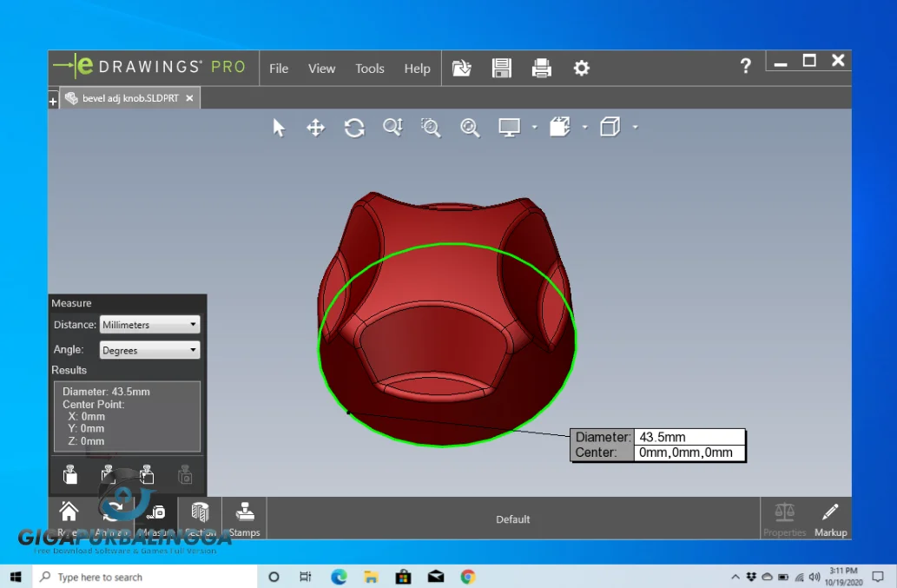The width and height of the screenshot is (897, 588).
Task: Open the Distance units dropdown
Action: tap(148, 324)
